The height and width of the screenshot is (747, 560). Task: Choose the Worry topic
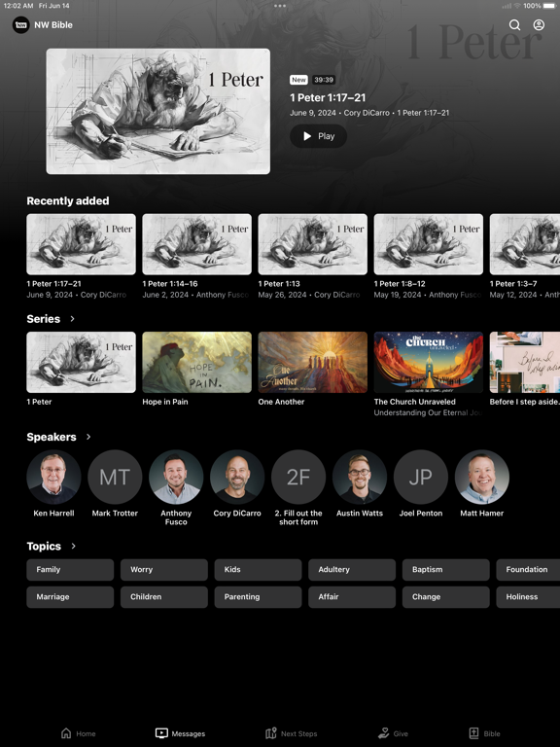pyautogui.click(x=163, y=569)
